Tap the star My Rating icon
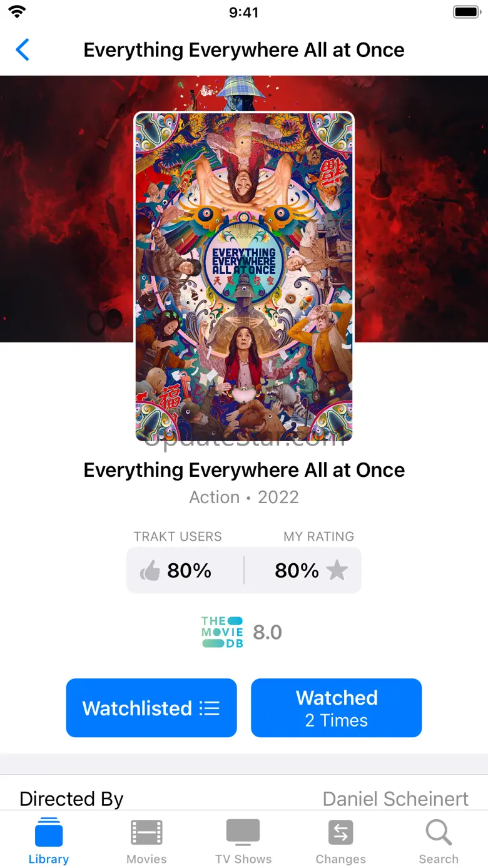The image size is (488, 868). (337, 570)
